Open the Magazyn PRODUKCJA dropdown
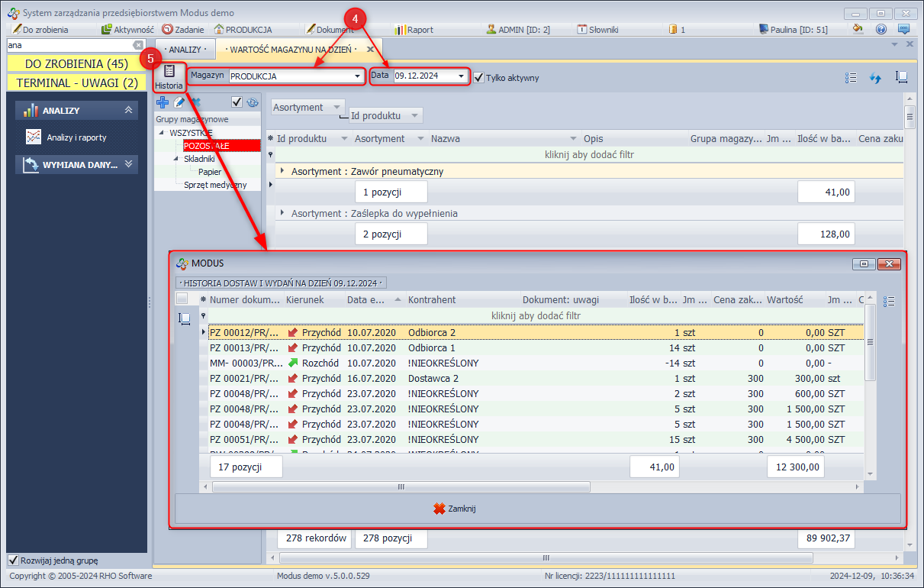Screen dimensions: 924x588 pos(357,76)
